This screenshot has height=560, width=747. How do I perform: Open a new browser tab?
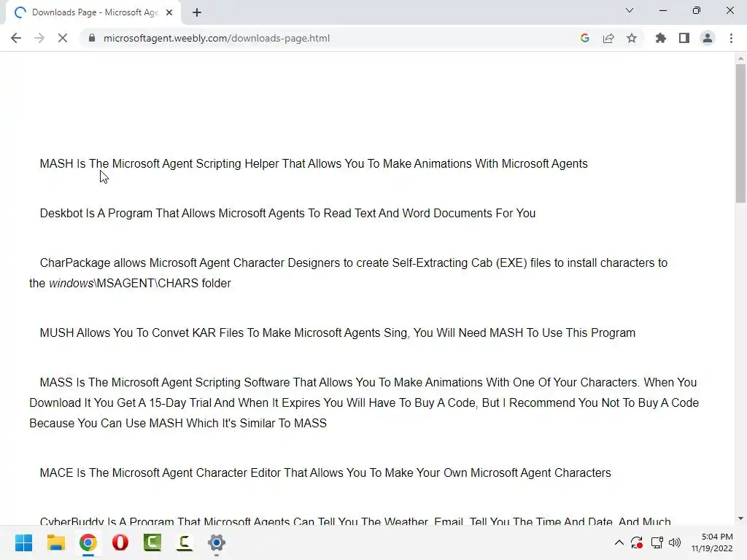(197, 12)
